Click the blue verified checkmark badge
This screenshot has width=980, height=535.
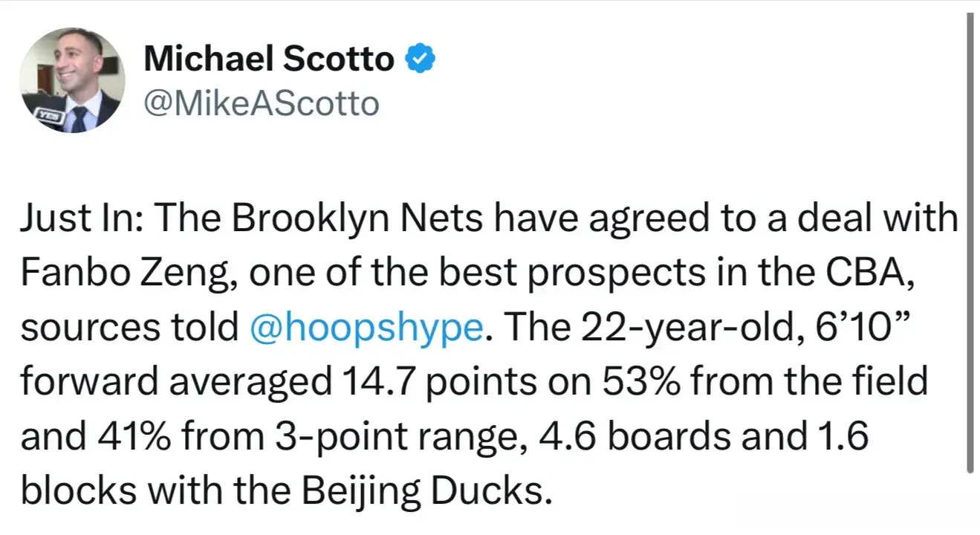(x=419, y=59)
